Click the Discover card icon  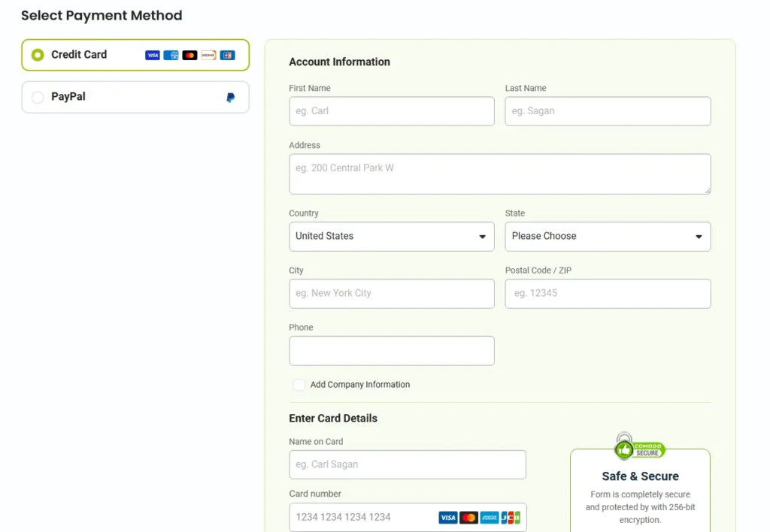(208, 55)
